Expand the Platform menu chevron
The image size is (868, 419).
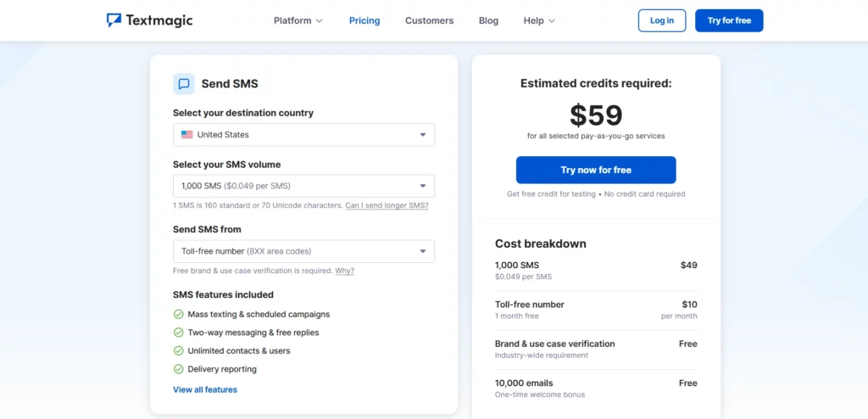pos(320,21)
